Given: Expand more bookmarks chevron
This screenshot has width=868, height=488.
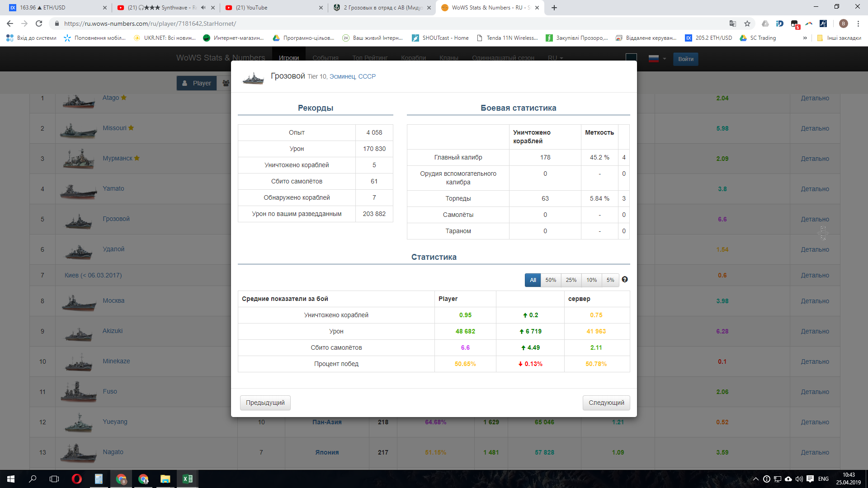Looking at the screenshot, I should tap(805, 38).
